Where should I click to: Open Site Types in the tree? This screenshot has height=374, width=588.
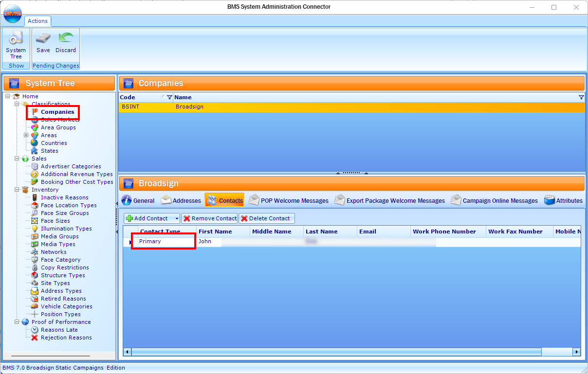55,283
